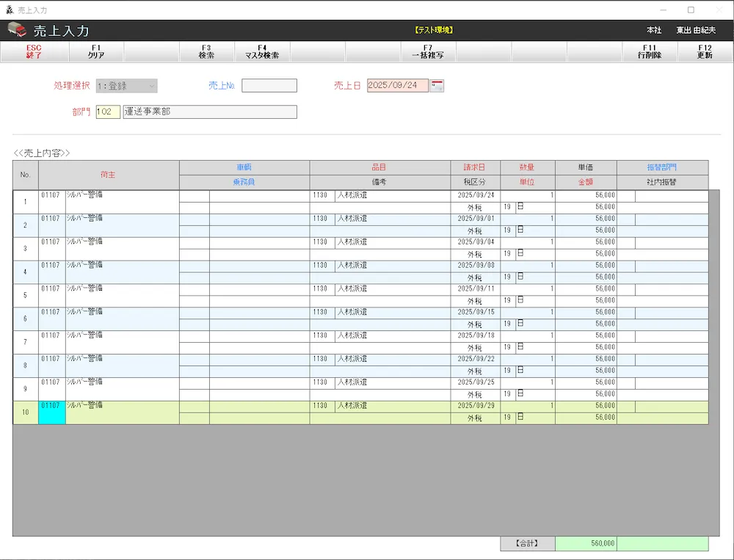
Task: Click the 部門 code field 102
Action: [108, 112]
